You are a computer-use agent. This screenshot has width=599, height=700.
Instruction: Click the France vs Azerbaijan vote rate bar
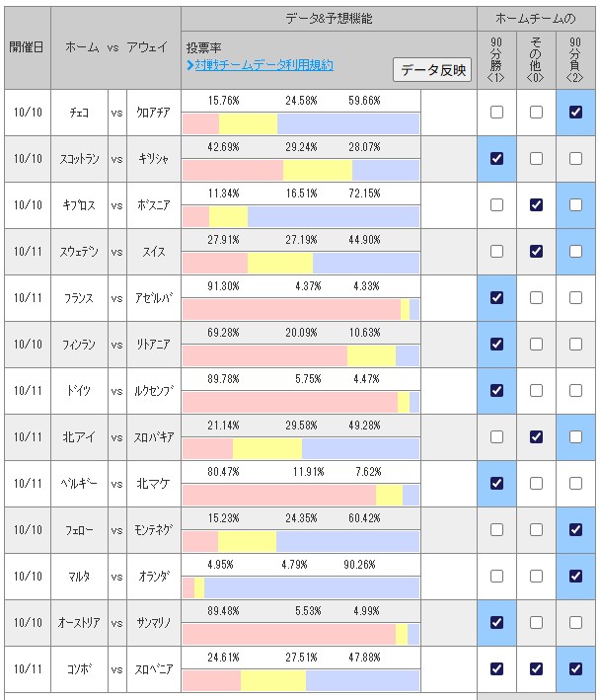[301, 309]
